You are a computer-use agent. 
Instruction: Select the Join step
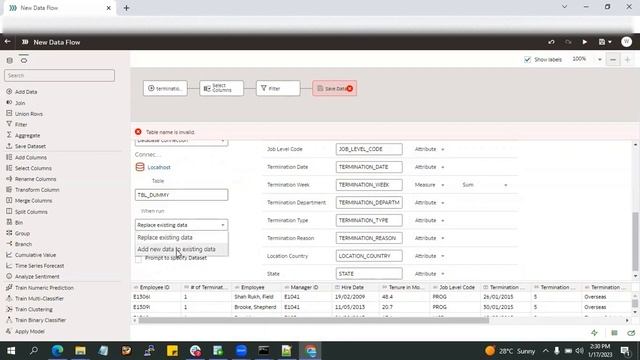(x=20, y=103)
